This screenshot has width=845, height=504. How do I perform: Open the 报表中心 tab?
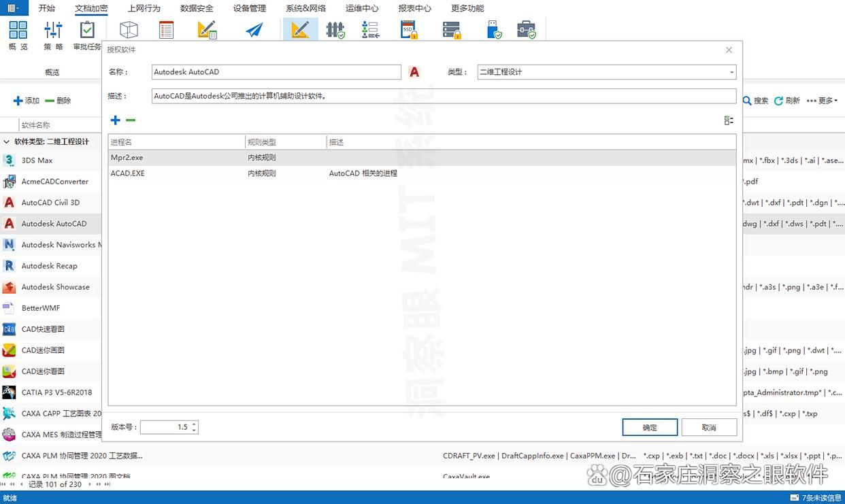tap(414, 8)
